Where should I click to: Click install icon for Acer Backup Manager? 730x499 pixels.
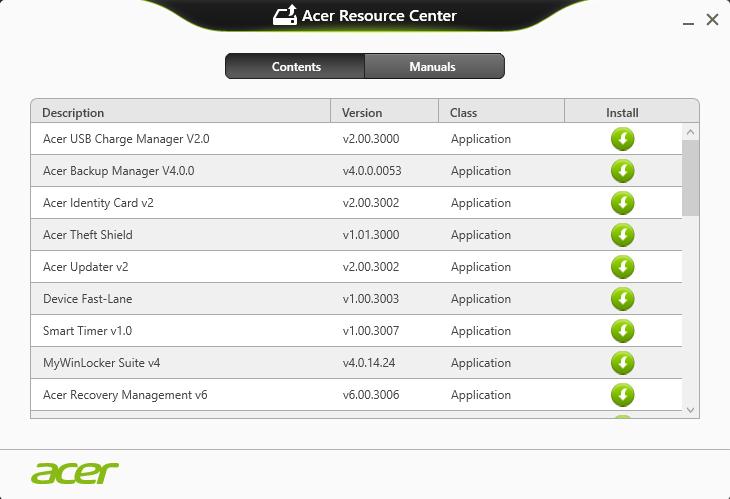(x=622, y=171)
